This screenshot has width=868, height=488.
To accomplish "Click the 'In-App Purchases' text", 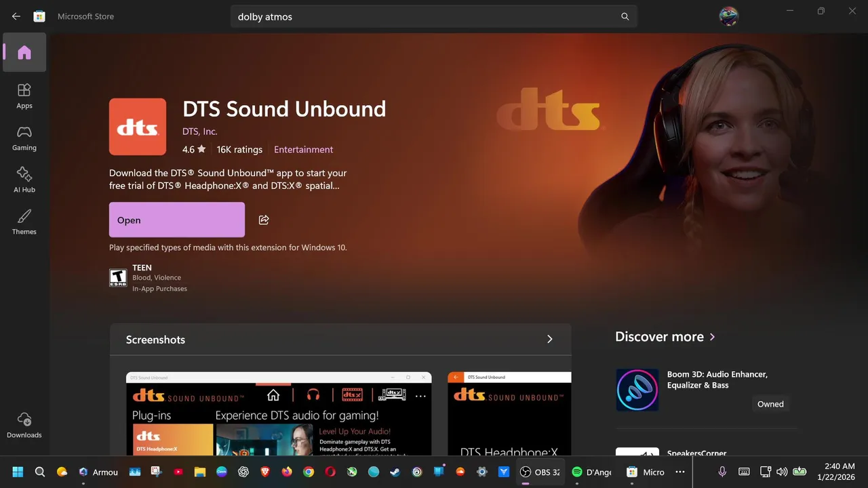I will (159, 289).
